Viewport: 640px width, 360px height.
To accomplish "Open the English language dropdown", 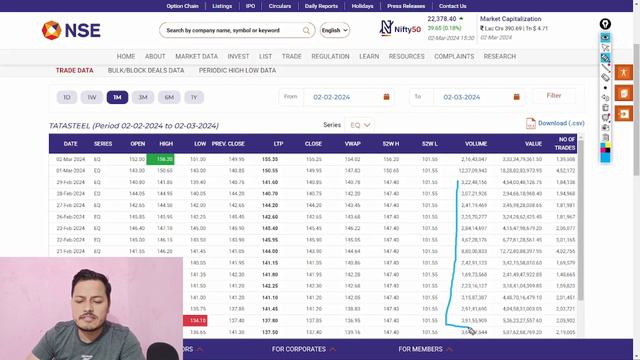I will [335, 30].
